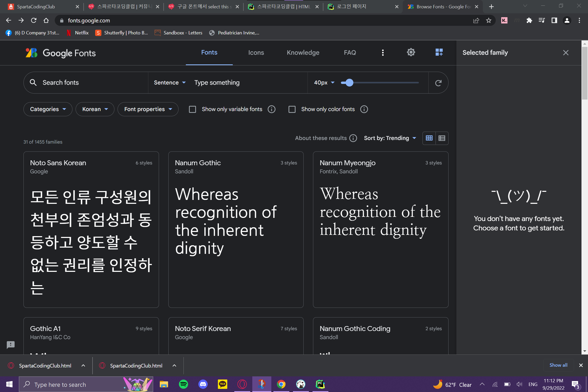Open the Chrome profile avatar

click(x=567, y=20)
